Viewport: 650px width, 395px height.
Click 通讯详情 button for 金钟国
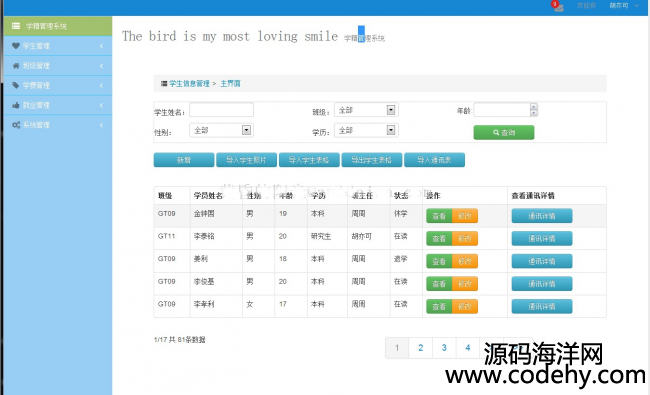click(542, 216)
